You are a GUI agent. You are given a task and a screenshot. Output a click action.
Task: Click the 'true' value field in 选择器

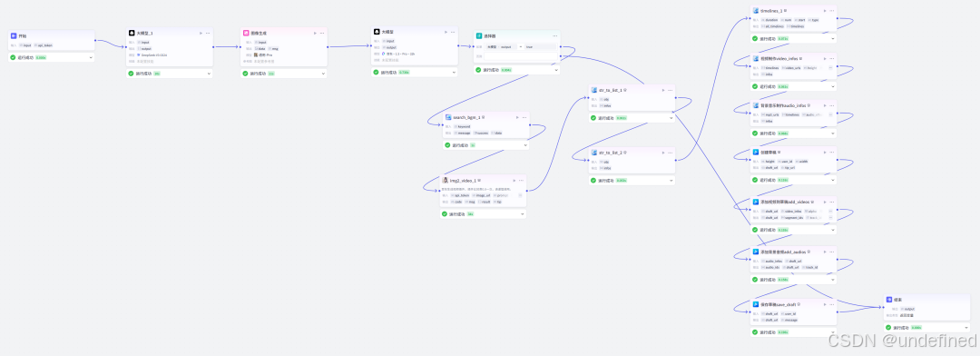(x=540, y=47)
